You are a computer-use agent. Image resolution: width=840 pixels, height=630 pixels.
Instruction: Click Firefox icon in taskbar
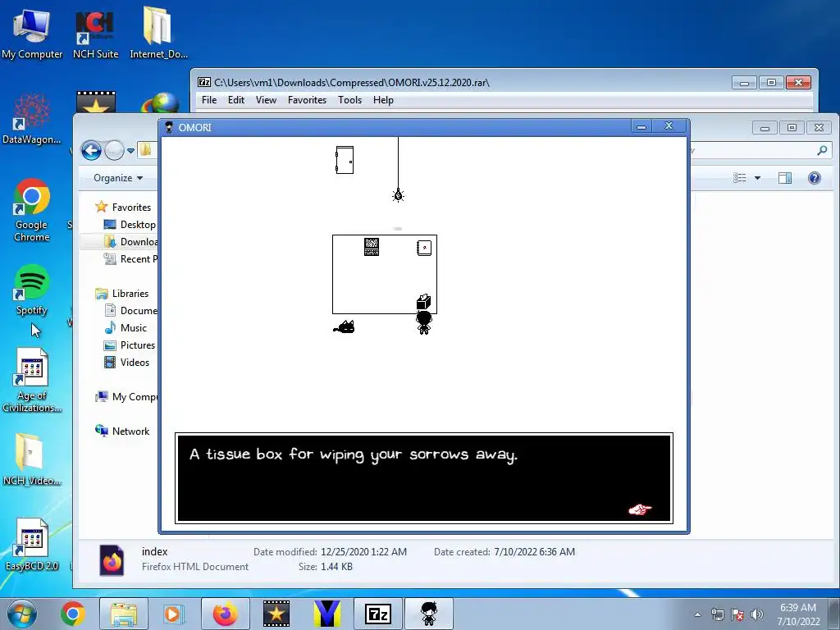pyautogui.click(x=225, y=614)
